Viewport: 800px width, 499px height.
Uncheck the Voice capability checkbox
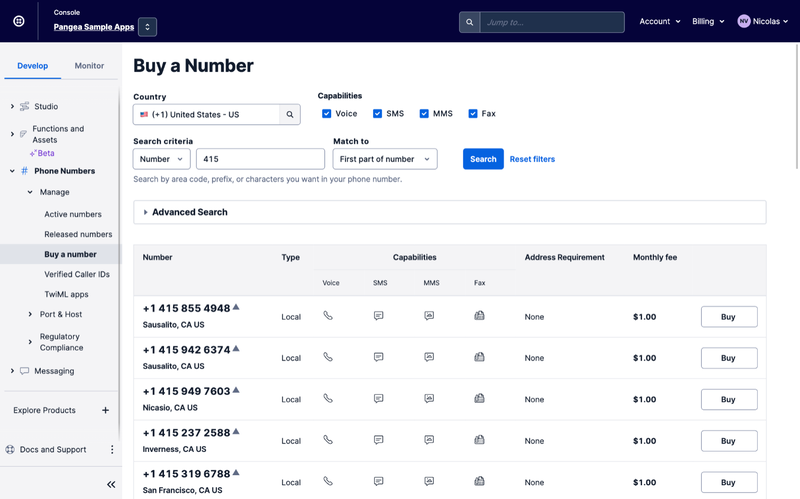coord(329,114)
